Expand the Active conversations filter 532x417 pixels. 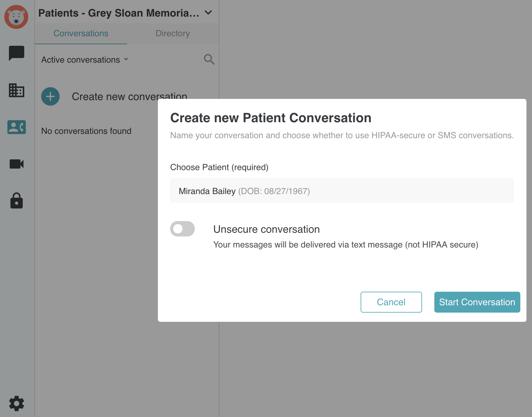pyautogui.click(x=85, y=60)
